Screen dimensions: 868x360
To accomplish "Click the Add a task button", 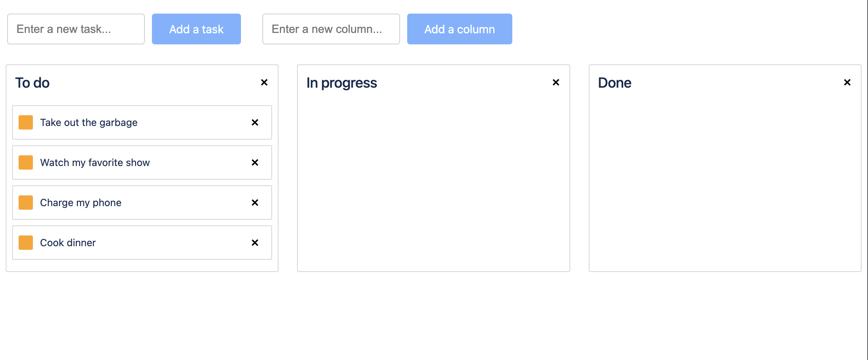I will (x=196, y=29).
